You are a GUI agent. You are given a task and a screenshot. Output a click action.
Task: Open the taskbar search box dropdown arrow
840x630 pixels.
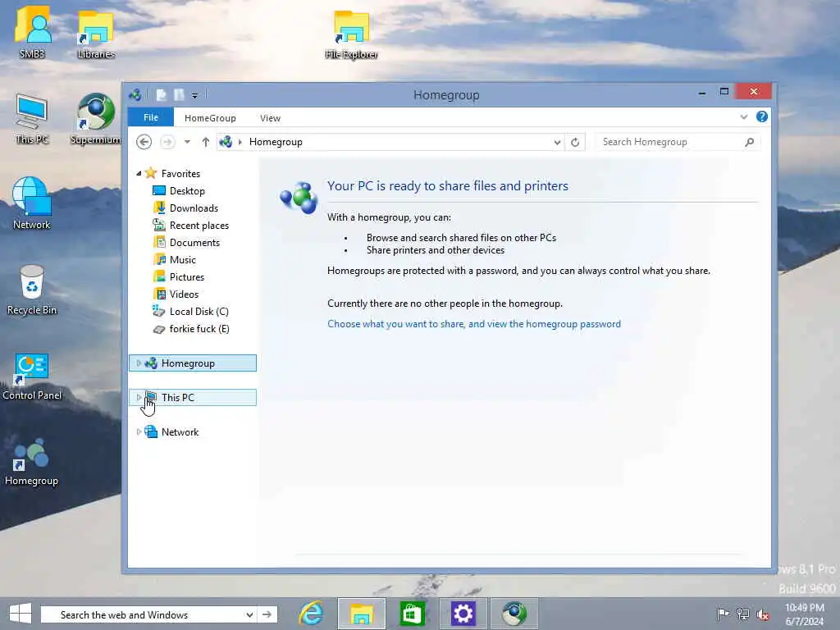(x=249, y=614)
